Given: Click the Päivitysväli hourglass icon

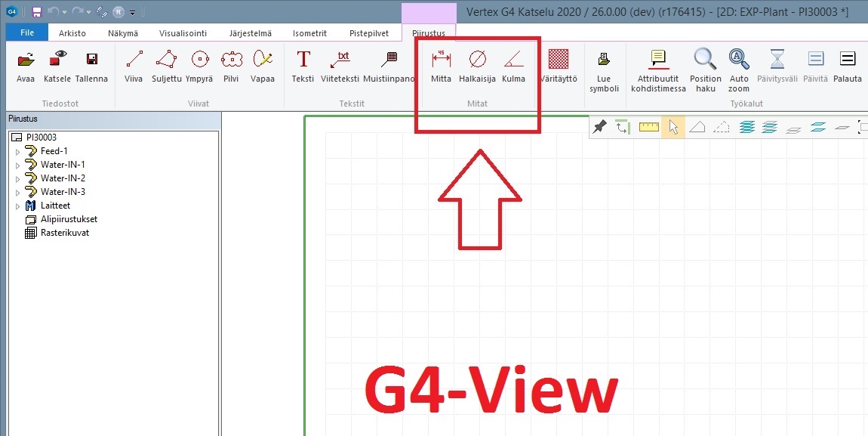Looking at the screenshot, I should [777, 59].
